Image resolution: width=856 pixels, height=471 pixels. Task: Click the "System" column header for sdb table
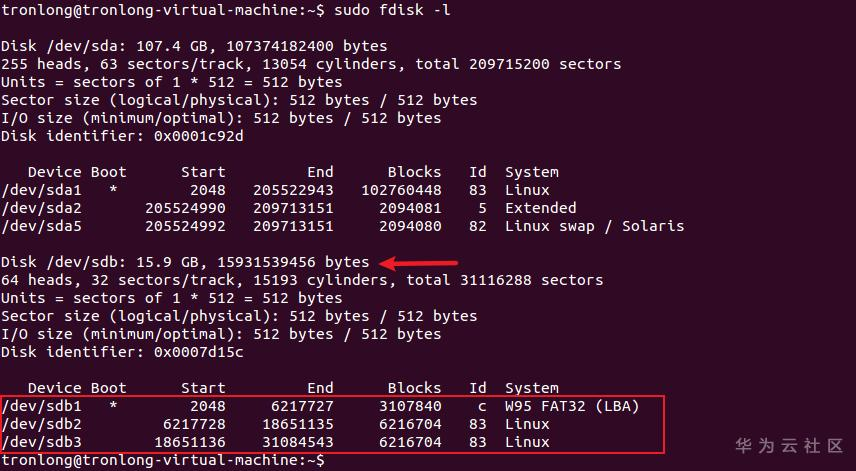pyautogui.click(x=531, y=388)
